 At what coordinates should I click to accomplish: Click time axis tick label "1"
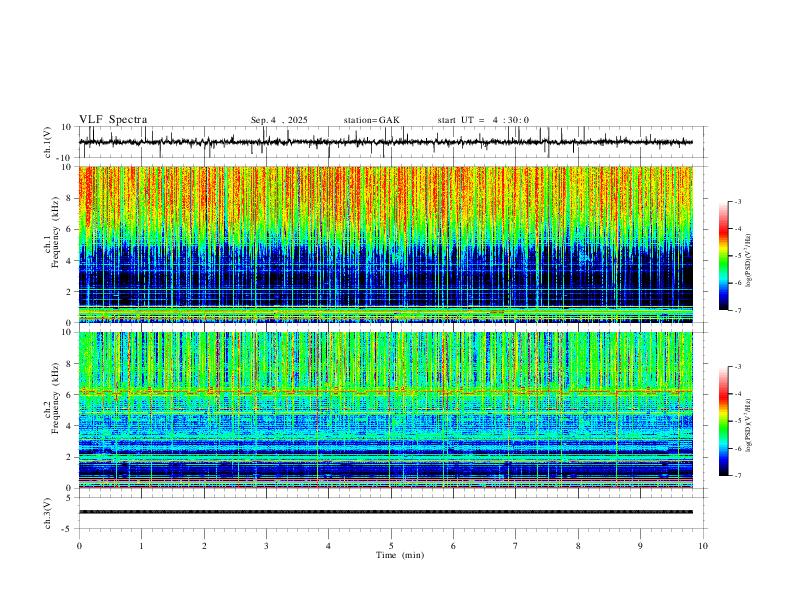(141, 546)
